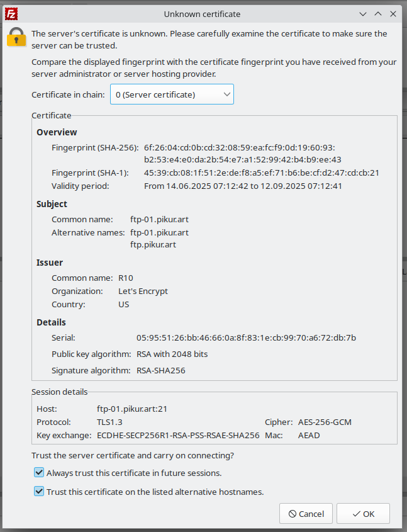
Task: Click the AES-256-GCM cipher value
Action: coord(326,422)
